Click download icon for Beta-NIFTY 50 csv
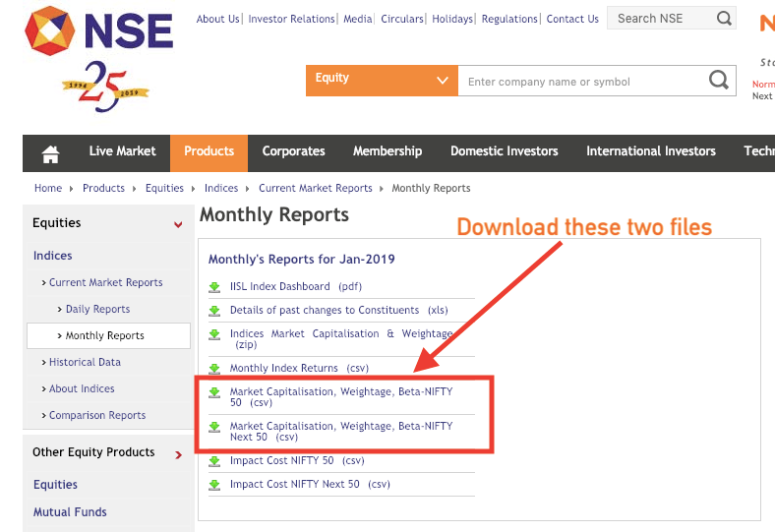Image resolution: width=775 pixels, height=532 pixels. coord(214,392)
